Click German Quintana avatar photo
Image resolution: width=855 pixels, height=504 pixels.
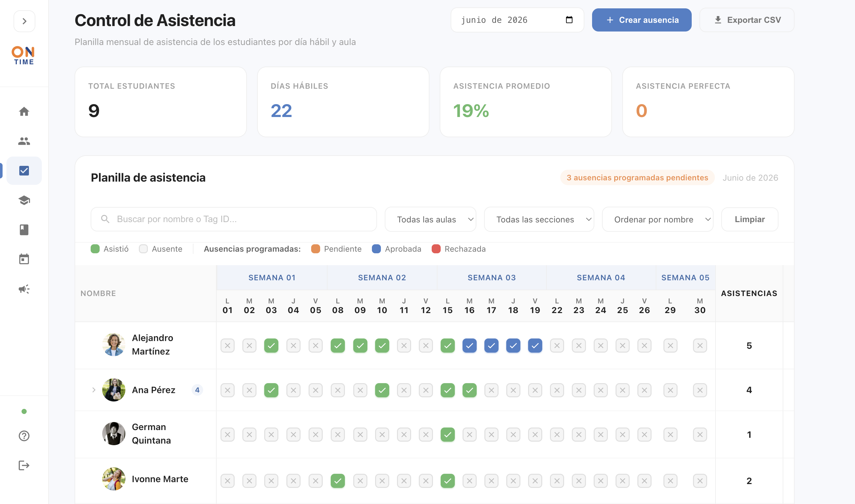[114, 434]
